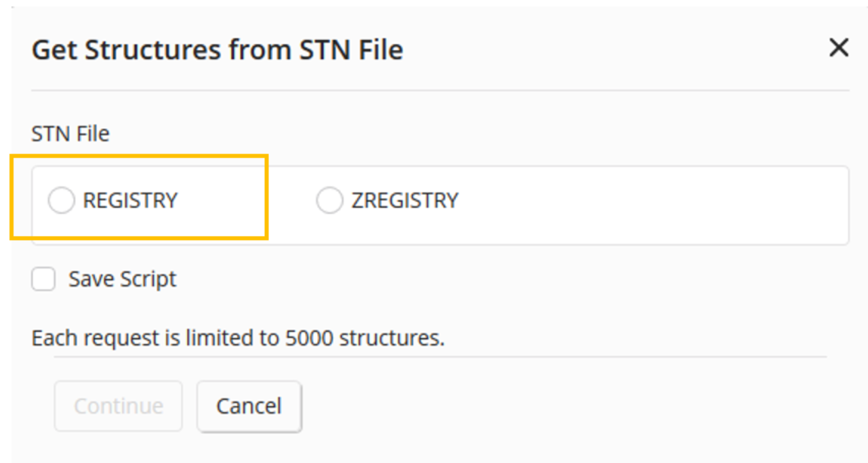Click the empty circle beside ZREGISTRY

(x=329, y=201)
